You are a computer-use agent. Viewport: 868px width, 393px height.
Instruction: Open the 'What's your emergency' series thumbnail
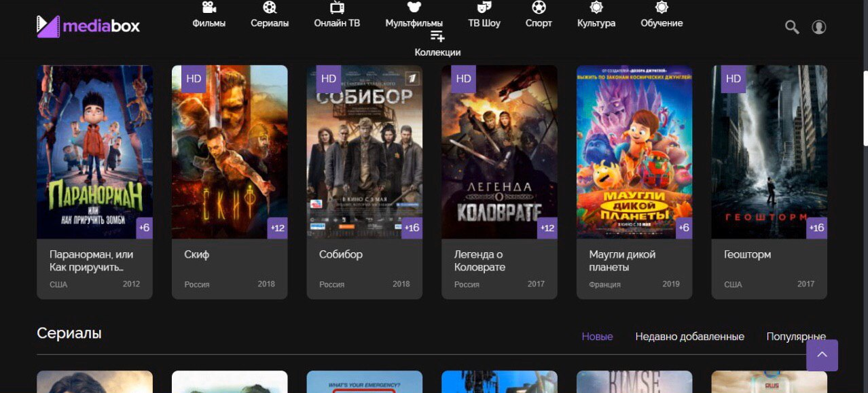tap(365, 381)
